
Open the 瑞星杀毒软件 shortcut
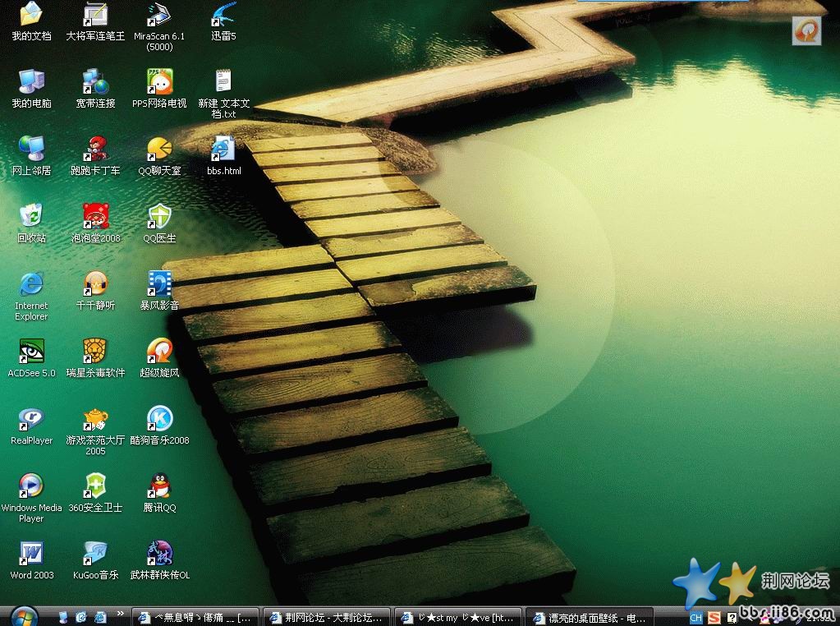(95, 351)
